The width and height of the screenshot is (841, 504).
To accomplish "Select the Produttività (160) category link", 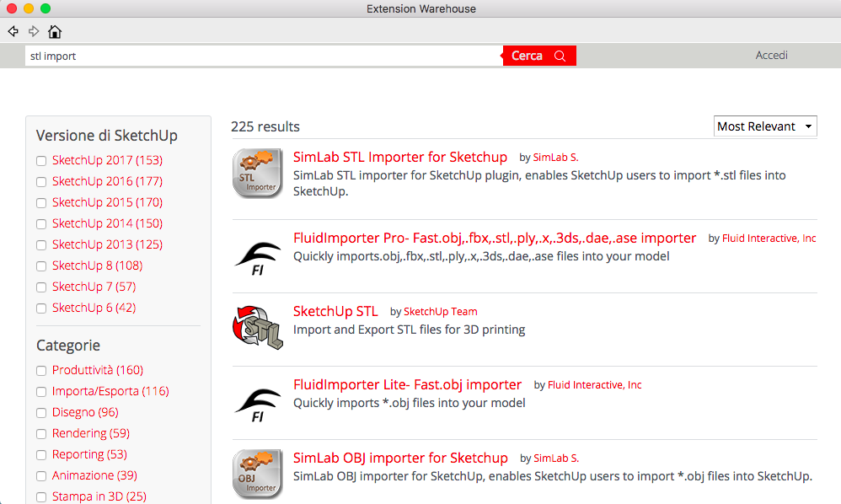I will click(x=98, y=370).
